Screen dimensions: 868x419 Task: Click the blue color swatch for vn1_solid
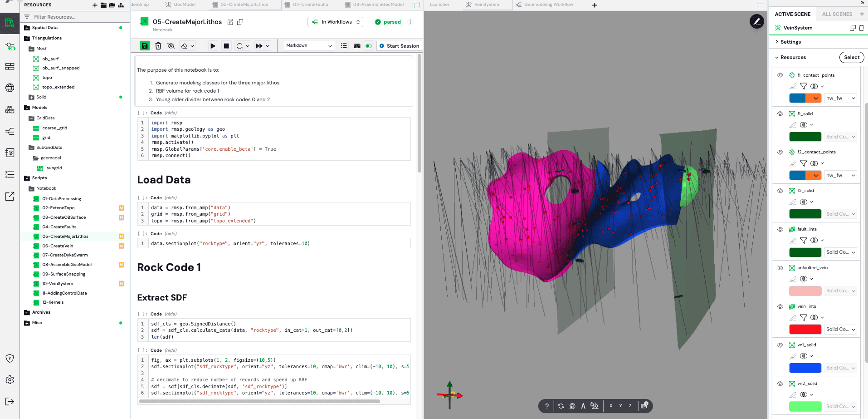(x=805, y=368)
